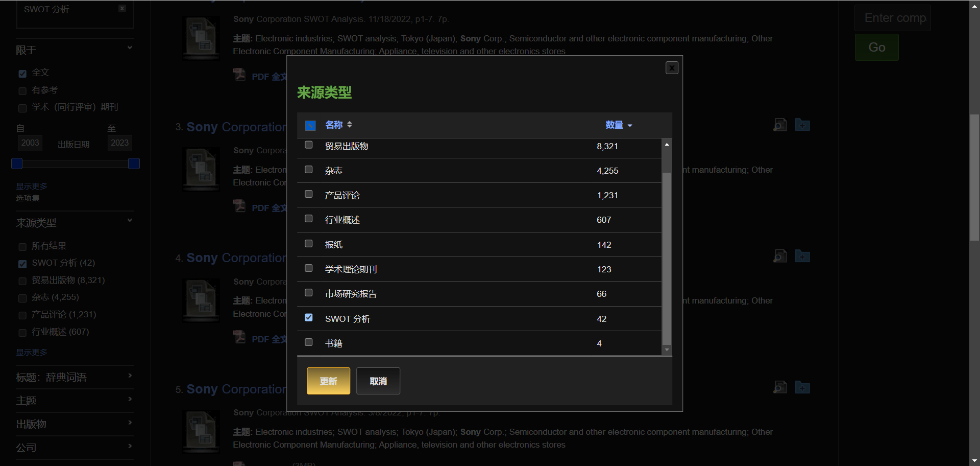Image resolution: width=980 pixels, height=466 pixels.
Task: Uncheck the SWOT 分析 checkbox in dialog
Action: [x=309, y=317]
